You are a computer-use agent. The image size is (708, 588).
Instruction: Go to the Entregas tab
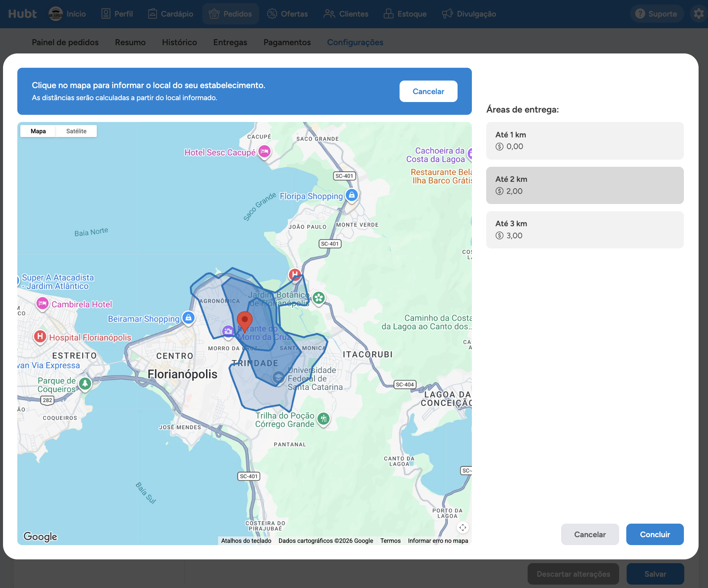click(230, 42)
